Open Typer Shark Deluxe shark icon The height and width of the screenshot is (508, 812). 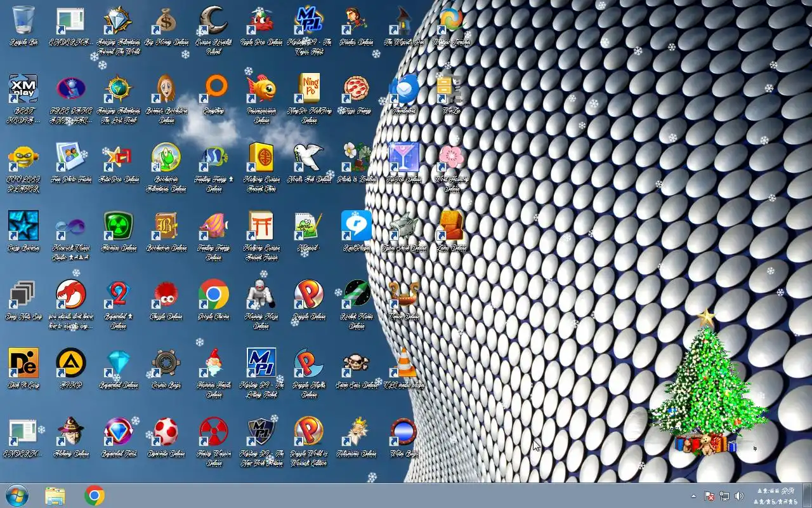pos(404,226)
